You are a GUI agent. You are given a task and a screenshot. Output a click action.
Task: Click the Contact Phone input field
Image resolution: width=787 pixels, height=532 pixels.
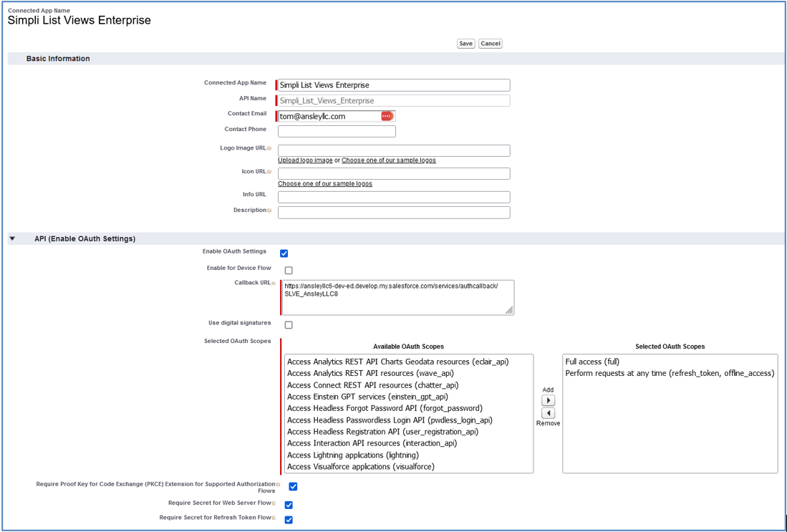click(x=337, y=132)
